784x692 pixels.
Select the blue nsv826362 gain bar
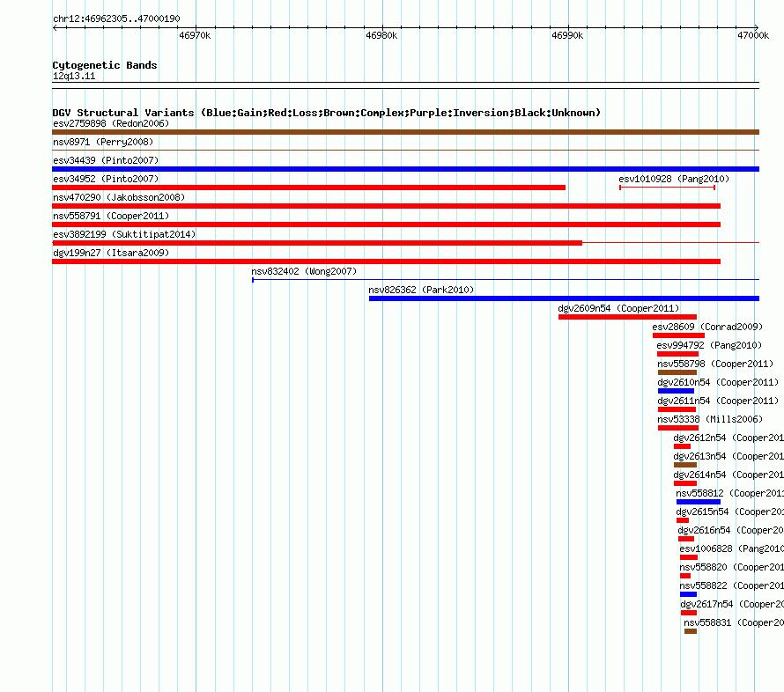pyautogui.click(x=564, y=298)
